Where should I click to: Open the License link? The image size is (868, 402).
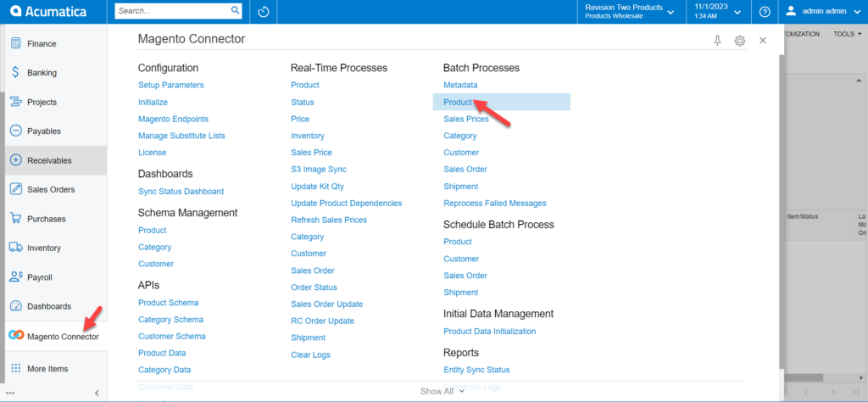click(x=153, y=153)
